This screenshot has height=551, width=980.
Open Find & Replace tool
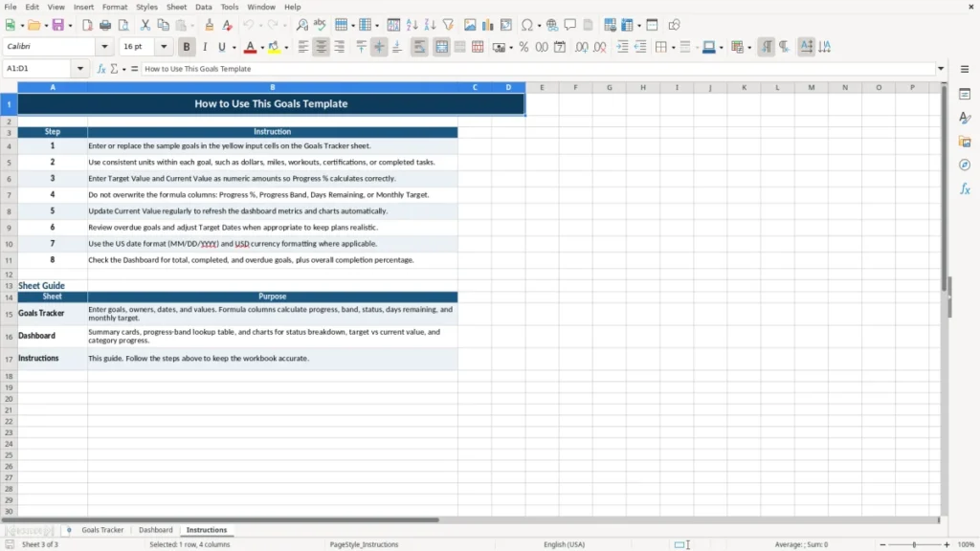301,25
